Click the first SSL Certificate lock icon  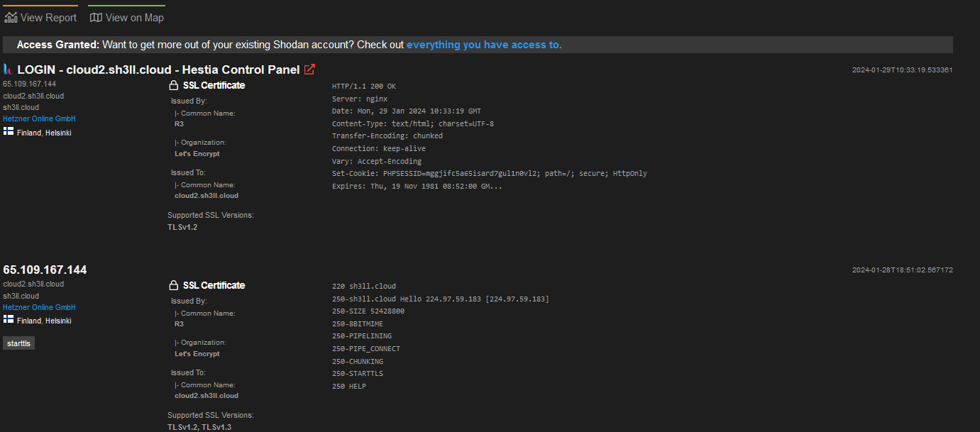pos(173,86)
